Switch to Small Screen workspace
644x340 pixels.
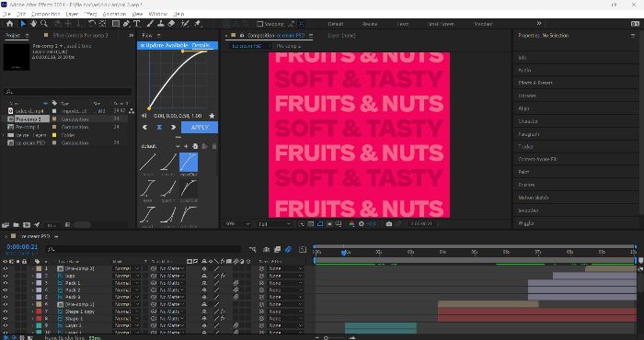click(441, 24)
